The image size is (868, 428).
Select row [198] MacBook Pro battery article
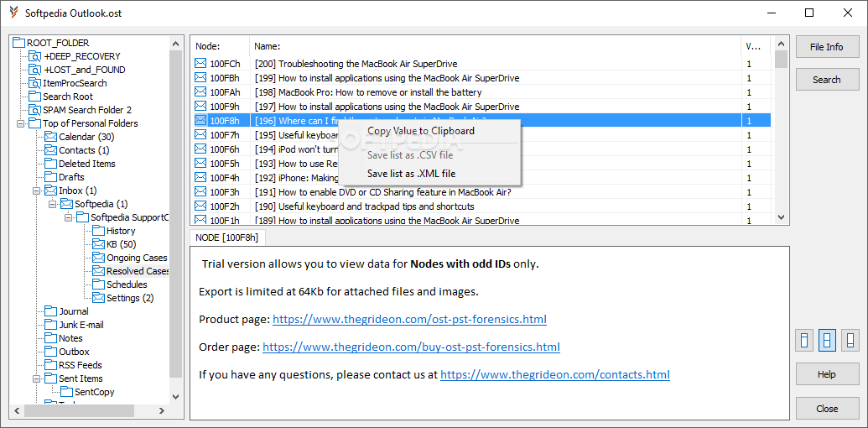[x=481, y=92]
